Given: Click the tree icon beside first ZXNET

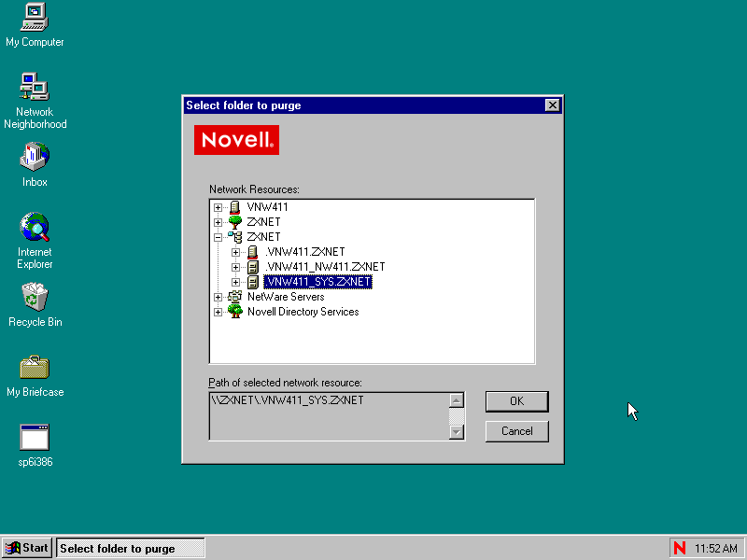Looking at the screenshot, I should 235,222.
